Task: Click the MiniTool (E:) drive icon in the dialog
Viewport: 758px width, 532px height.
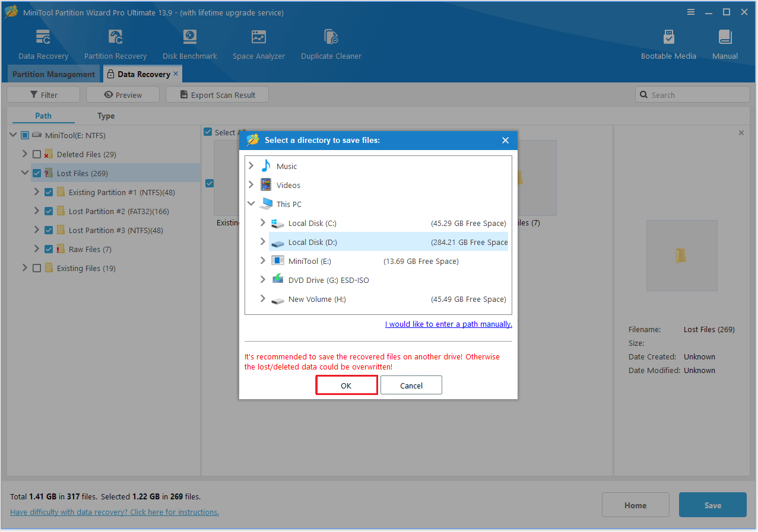Action: click(278, 261)
